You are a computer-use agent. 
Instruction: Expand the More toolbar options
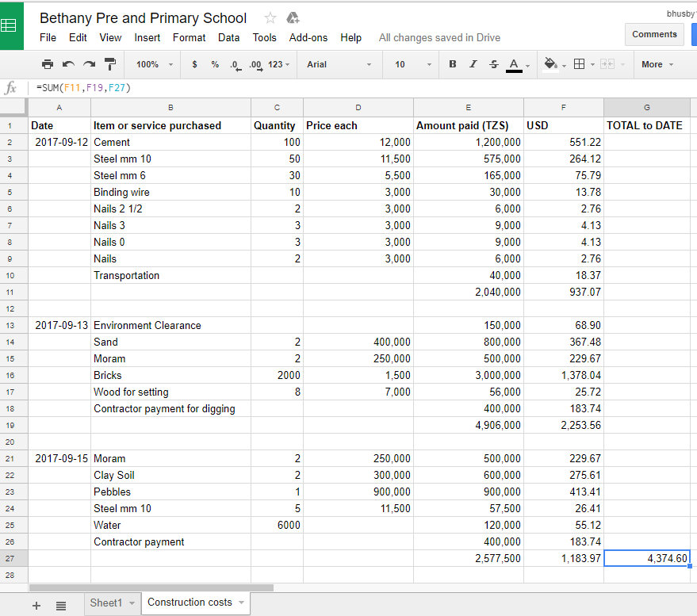(x=657, y=64)
